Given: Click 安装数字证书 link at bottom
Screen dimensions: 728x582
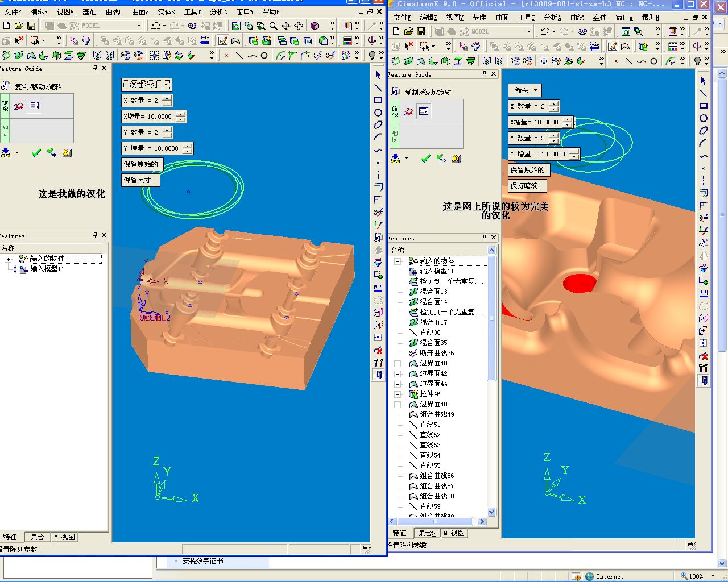Looking at the screenshot, I should 202,561.
